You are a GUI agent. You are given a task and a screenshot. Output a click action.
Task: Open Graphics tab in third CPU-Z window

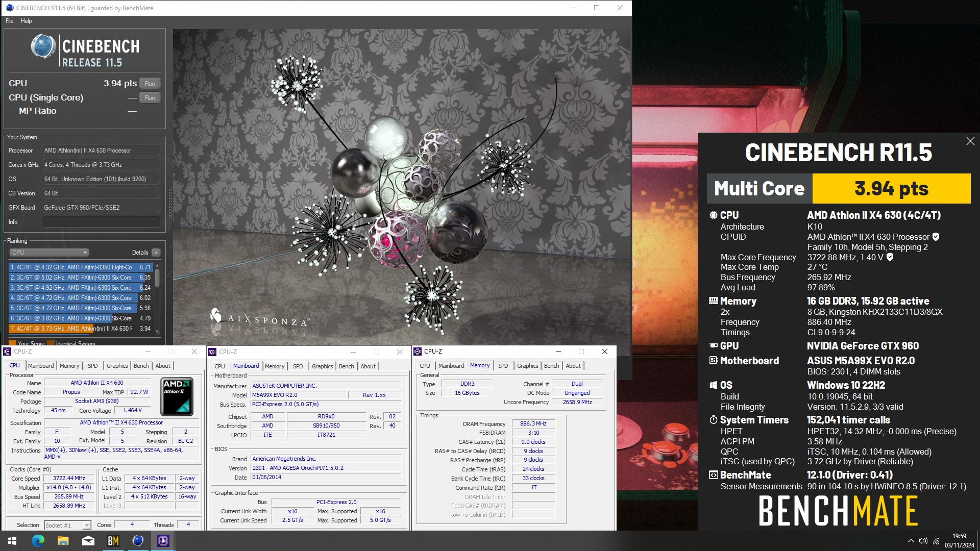coord(528,366)
